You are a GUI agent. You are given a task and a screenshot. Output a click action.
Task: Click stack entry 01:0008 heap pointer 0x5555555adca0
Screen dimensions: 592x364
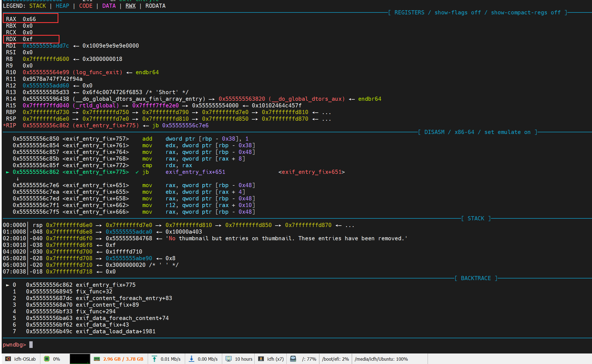(x=129, y=232)
